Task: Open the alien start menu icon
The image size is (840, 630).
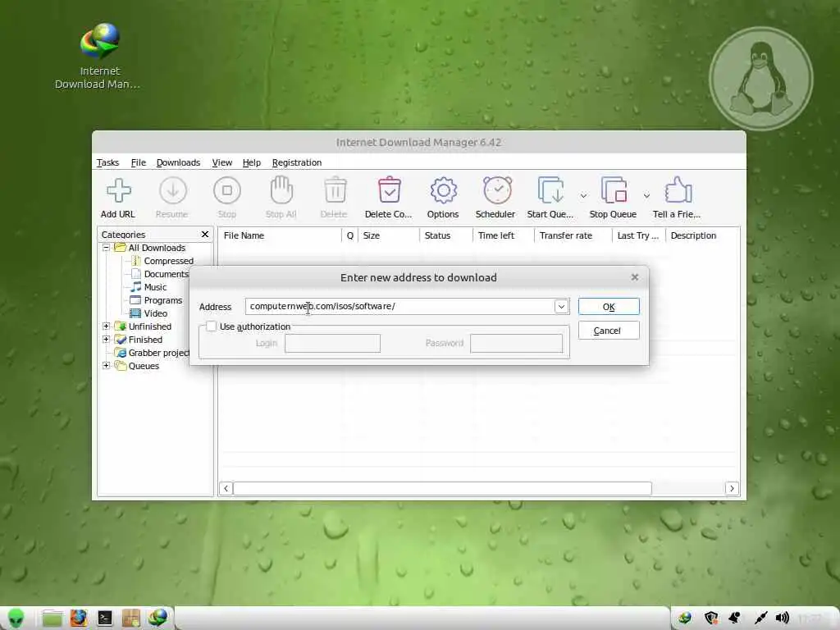Action: point(16,619)
